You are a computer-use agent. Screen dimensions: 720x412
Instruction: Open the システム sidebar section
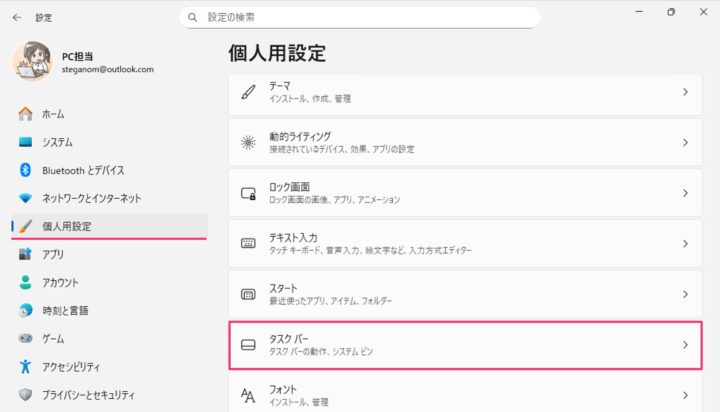57,142
